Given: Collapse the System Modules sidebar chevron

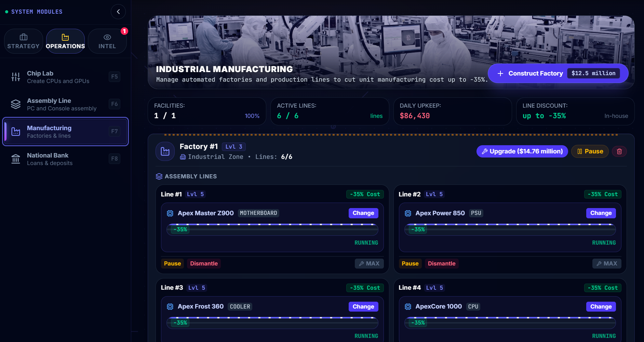Looking at the screenshot, I should [118, 12].
